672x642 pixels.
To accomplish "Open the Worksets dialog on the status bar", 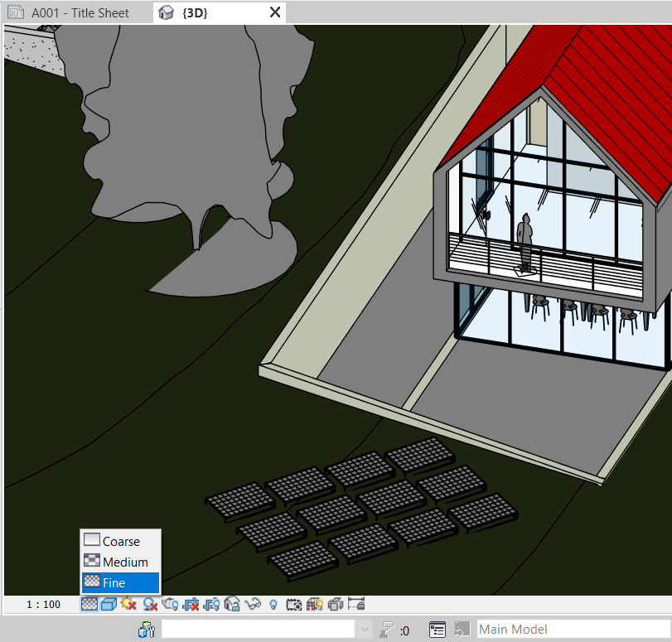I will (146, 629).
